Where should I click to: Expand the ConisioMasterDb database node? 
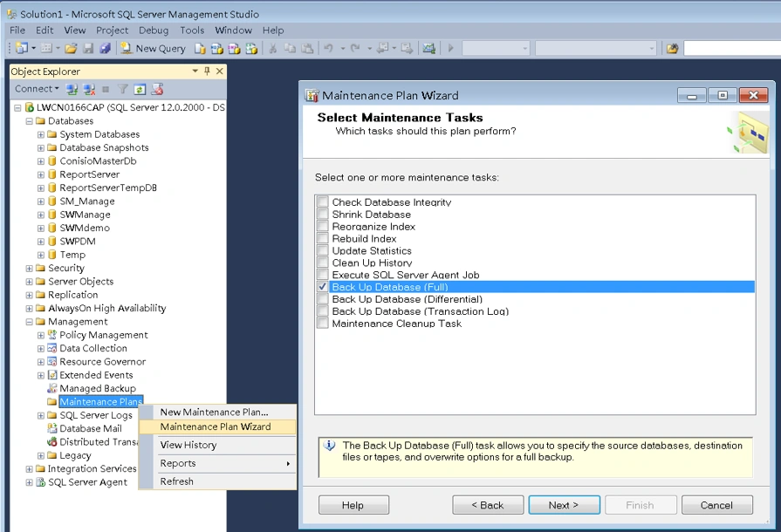pos(41,161)
